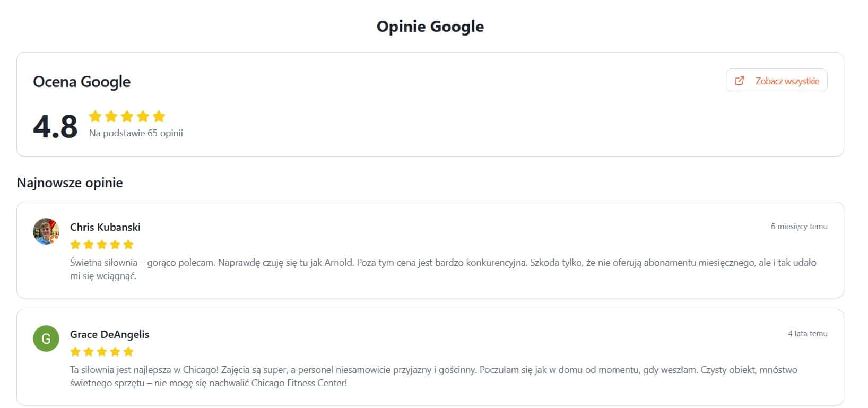Click the first star in Chris Kubanski's rating

75,245
